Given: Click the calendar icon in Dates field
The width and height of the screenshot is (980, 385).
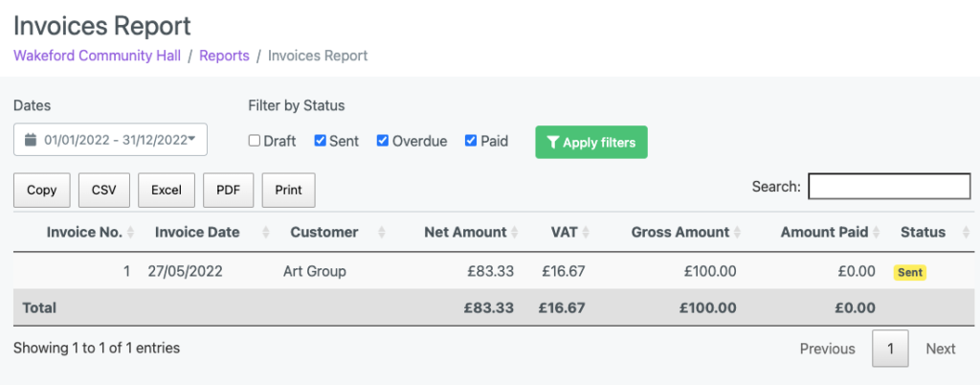Looking at the screenshot, I should [31, 140].
